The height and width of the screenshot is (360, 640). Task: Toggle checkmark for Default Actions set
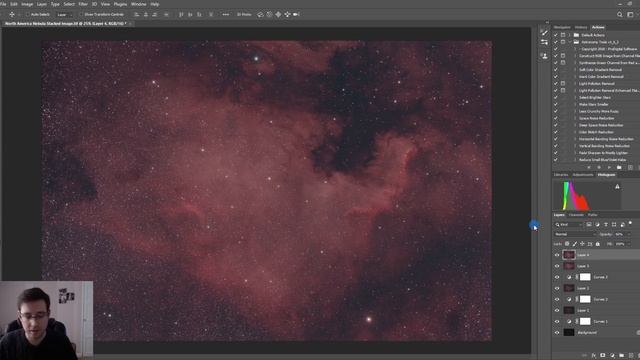556,35
